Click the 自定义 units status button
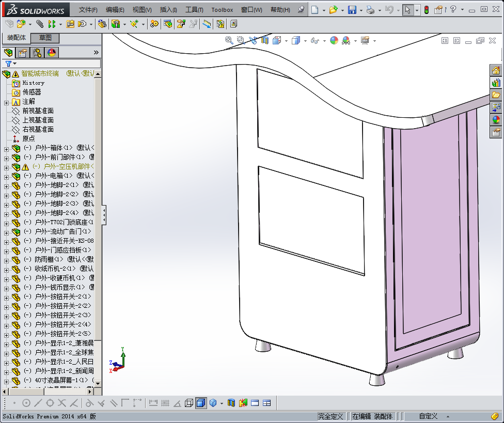Image resolution: width=504 pixels, height=423 pixels. [x=428, y=417]
